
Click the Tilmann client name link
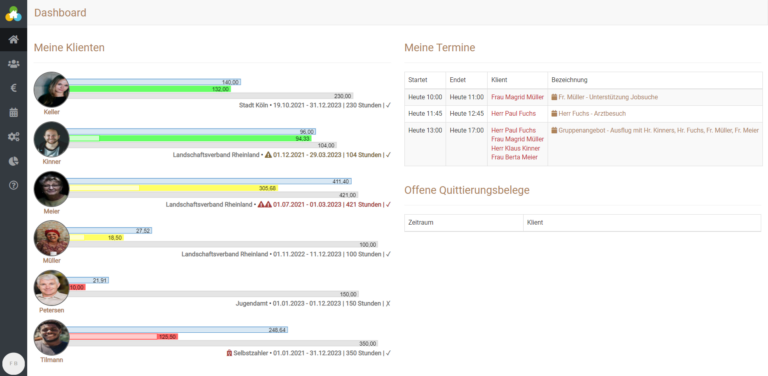(51, 360)
